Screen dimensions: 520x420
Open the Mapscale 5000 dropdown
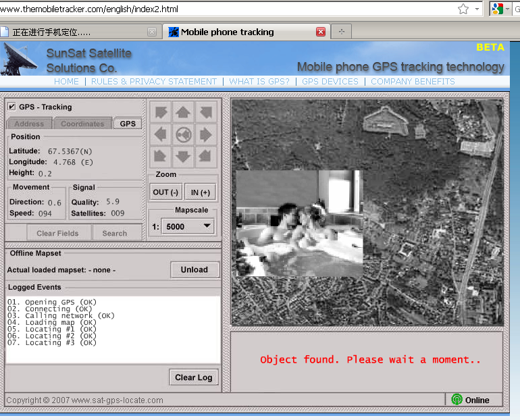188,227
